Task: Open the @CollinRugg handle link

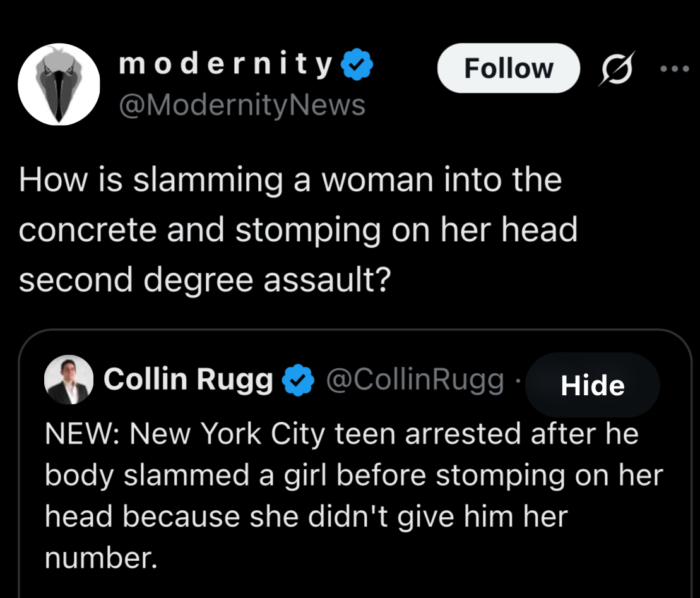Action: tap(415, 380)
